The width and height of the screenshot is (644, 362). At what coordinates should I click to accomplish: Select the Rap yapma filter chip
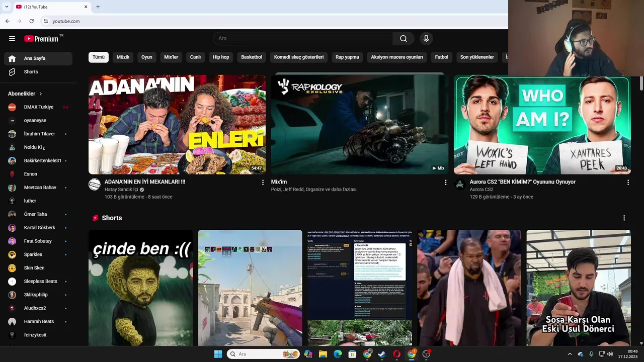347,57
